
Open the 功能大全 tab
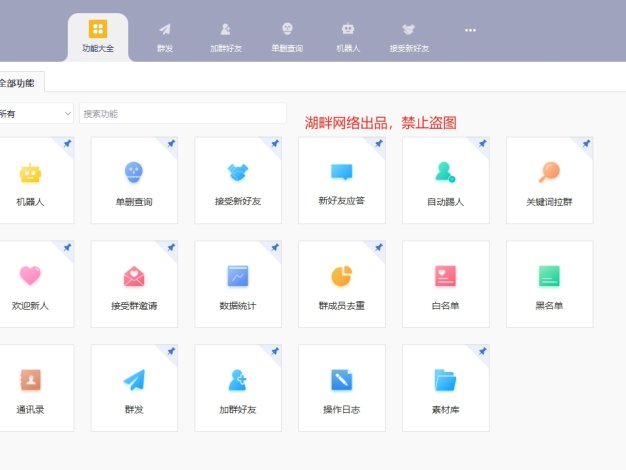(x=98, y=37)
